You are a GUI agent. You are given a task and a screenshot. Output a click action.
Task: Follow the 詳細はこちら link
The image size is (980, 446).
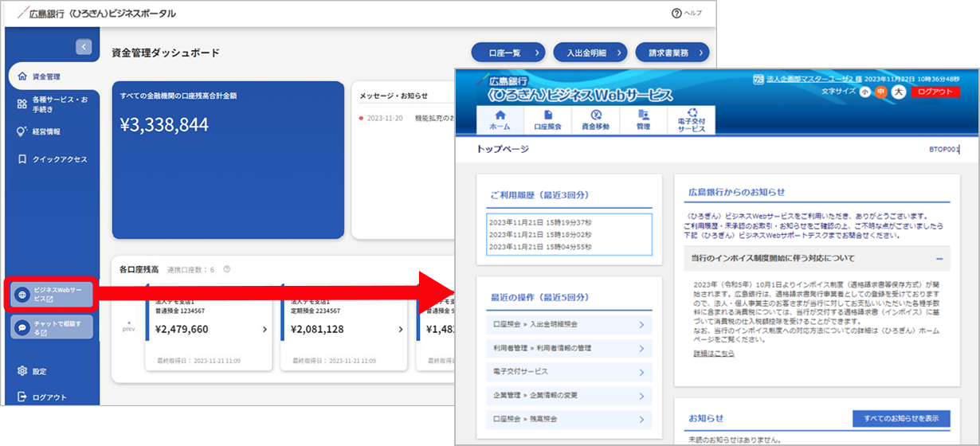(x=714, y=353)
